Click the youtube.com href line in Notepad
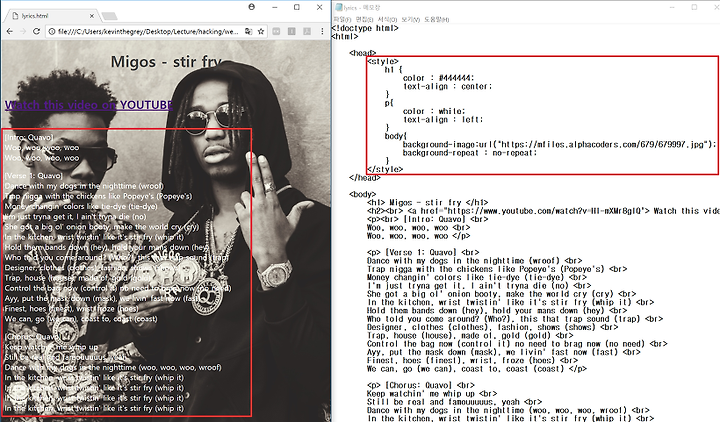 pos(543,211)
